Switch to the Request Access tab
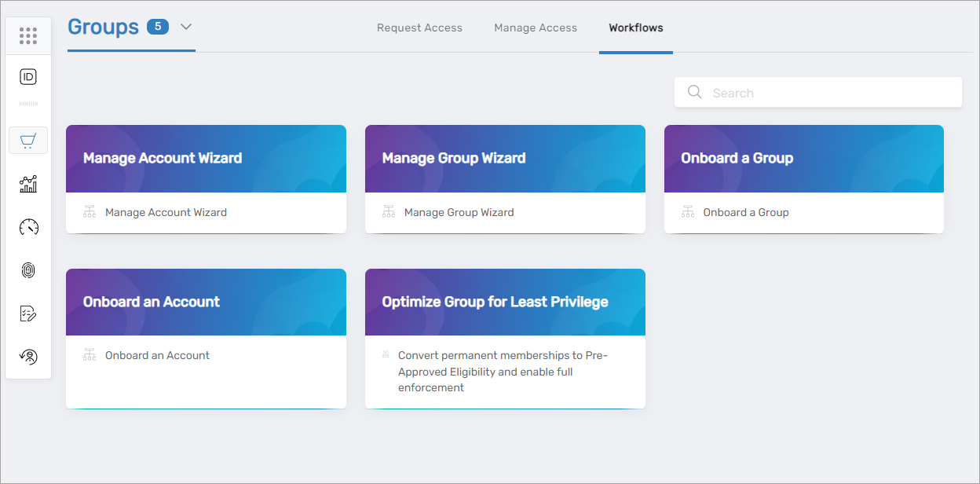Image resolution: width=980 pixels, height=484 pixels. coord(419,27)
